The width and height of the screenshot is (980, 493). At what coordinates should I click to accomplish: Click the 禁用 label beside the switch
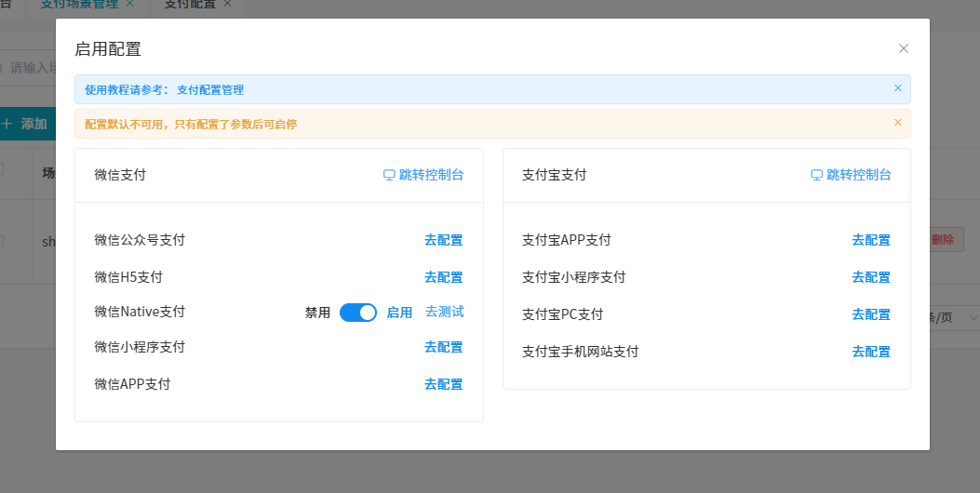point(317,313)
